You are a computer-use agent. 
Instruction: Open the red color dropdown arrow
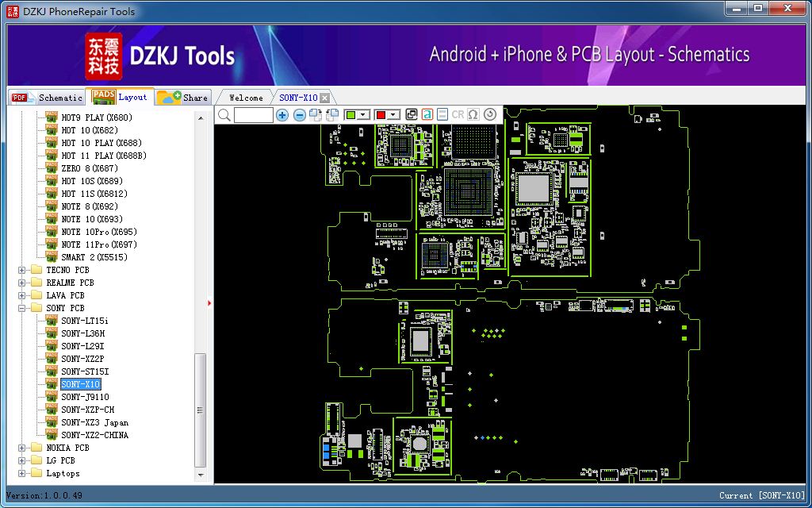pos(394,115)
